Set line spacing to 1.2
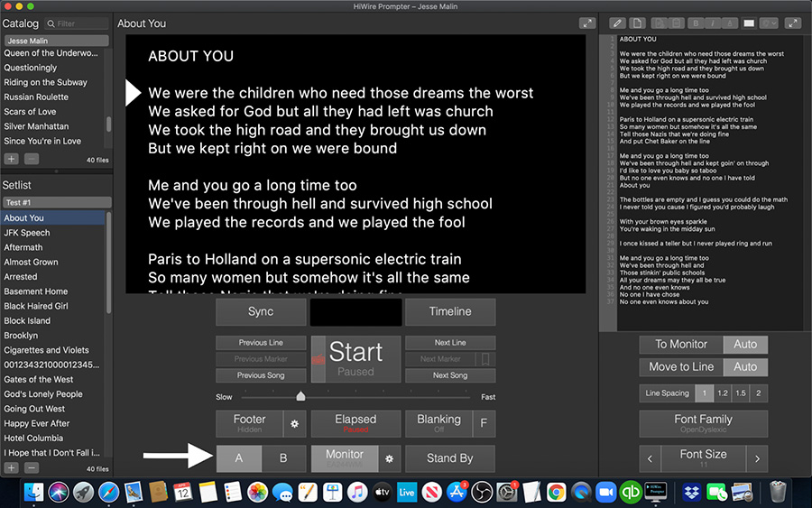 point(723,393)
